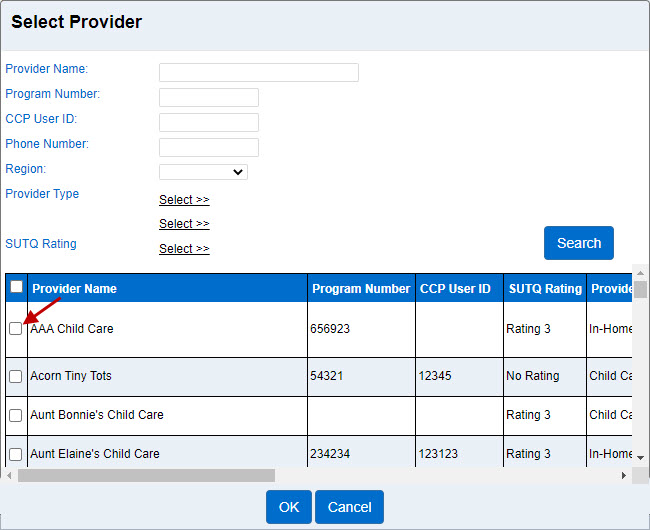Click Rating 3 in Aunt Elaine's row

pyautogui.click(x=528, y=454)
